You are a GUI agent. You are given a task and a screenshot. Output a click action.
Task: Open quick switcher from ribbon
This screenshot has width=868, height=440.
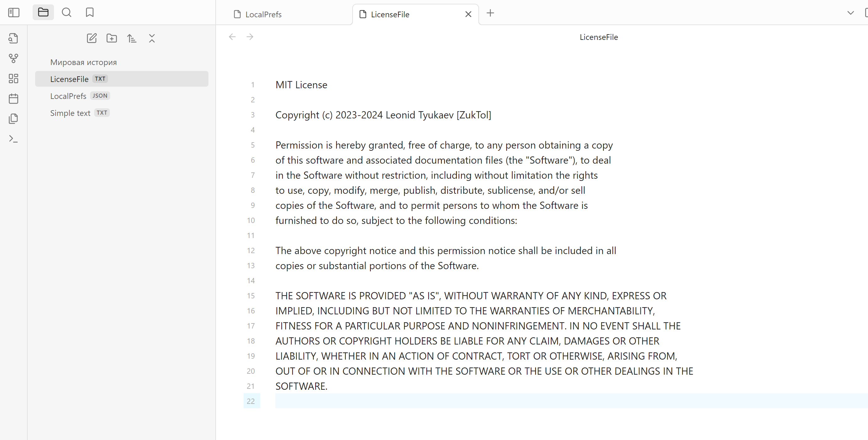pos(13,38)
